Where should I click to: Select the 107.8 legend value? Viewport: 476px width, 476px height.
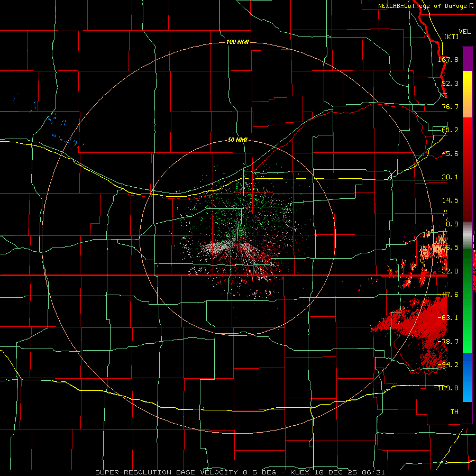448,59
